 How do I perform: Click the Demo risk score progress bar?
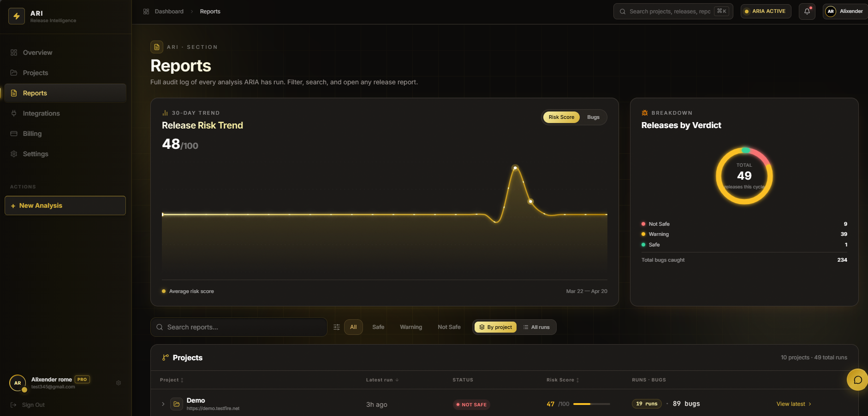click(591, 404)
